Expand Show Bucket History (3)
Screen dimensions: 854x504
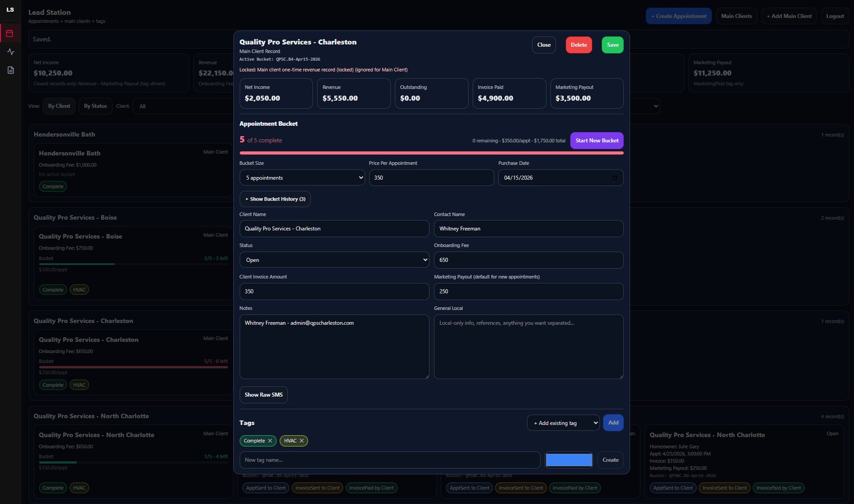(x=275, y=199)
